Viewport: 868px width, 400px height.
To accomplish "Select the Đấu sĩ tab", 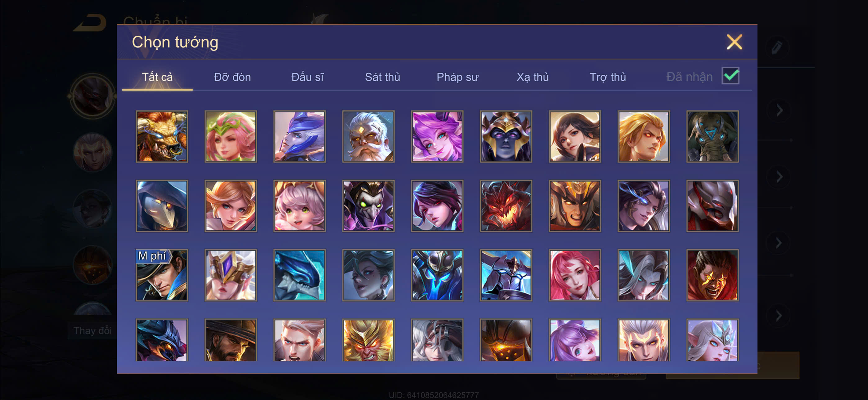I will click(307, 77).
